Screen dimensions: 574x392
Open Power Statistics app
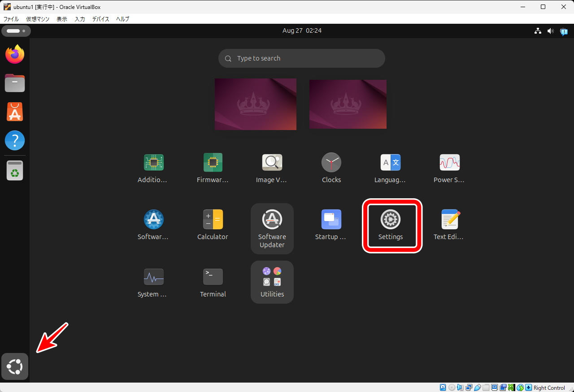click(450, 169)
